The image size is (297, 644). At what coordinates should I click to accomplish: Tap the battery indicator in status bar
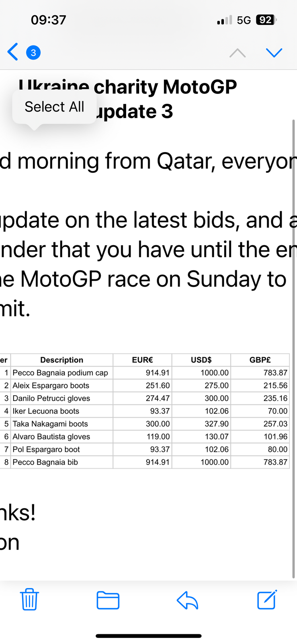point(266,20)
